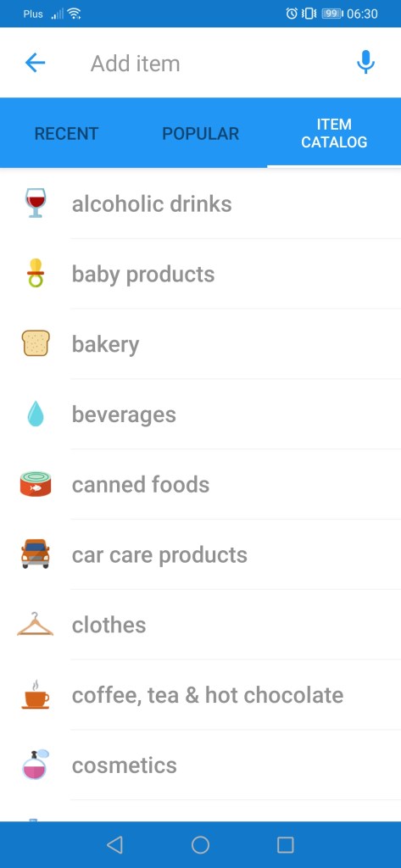Expand the canned foods category
This screenshot has height=868, width=401.
click(x=200, y=484)
